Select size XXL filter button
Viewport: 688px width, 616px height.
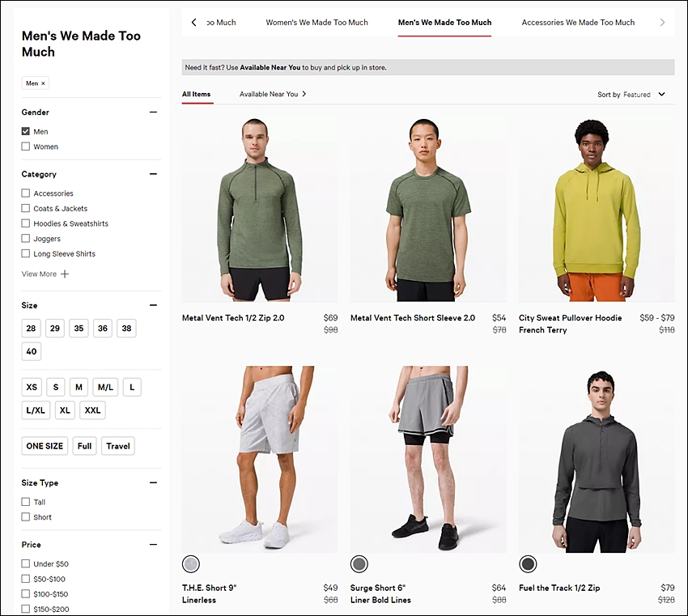click(92, 410)
